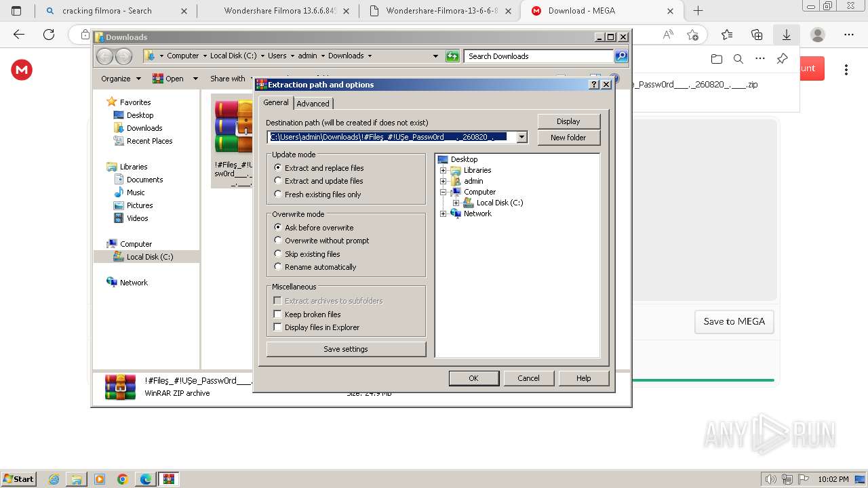Select Fresh existing files only option
Viewport: 868px width, 488px height.
(317, 195)
